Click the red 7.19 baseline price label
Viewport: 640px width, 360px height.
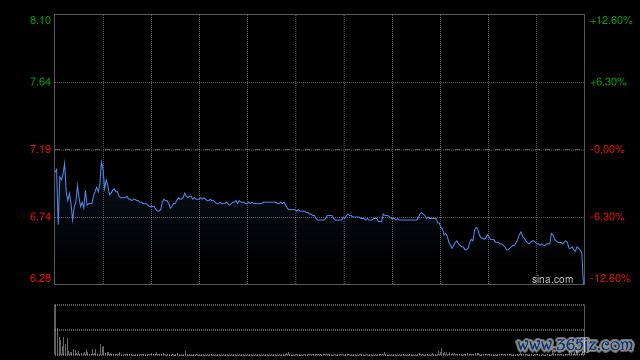pyautogui.click(x=40, y=149)
